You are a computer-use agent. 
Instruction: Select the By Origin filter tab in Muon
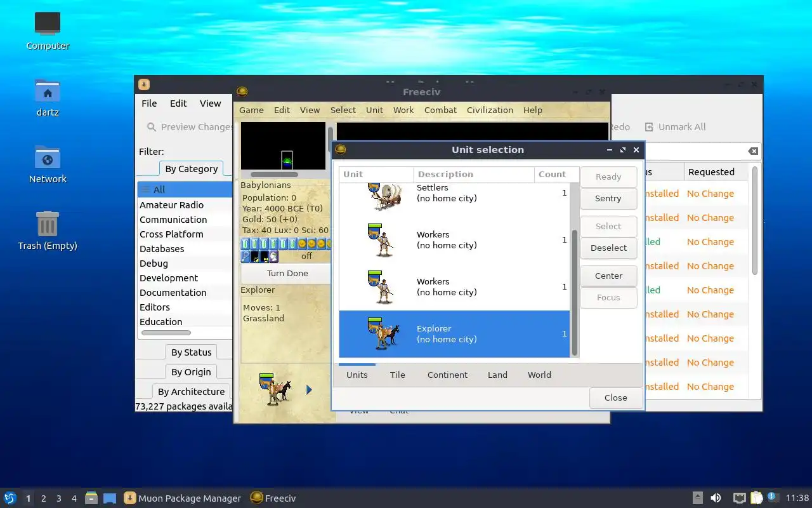tap(191, 372)
